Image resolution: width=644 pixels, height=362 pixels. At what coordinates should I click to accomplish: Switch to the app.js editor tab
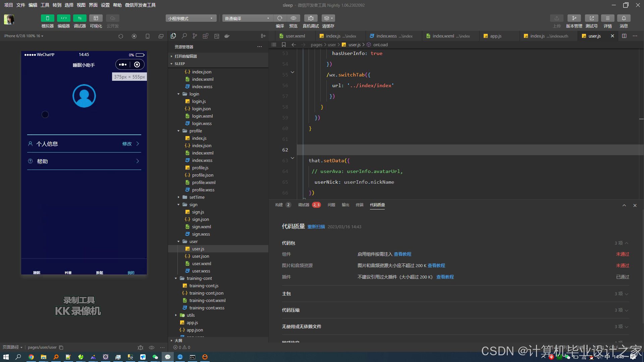click(495, 36)
